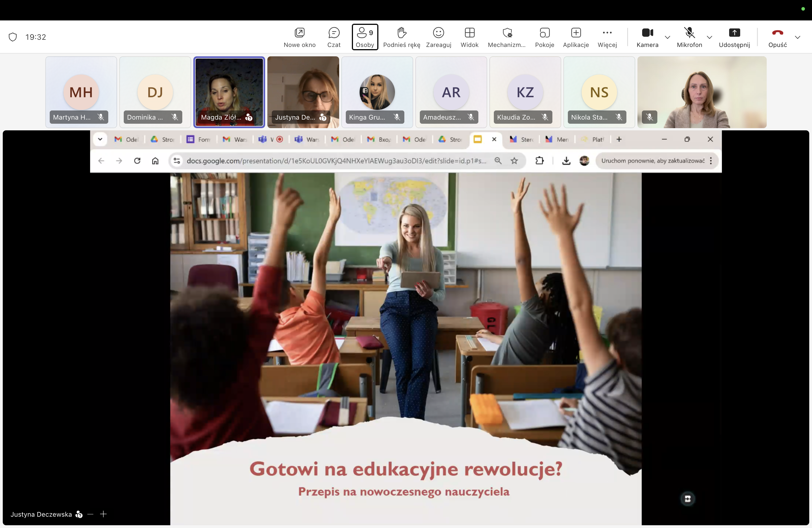Open dropdown arrow next to Opuść
The height and width of the screenshot is (528, 812).
click(x=797, y=37)
